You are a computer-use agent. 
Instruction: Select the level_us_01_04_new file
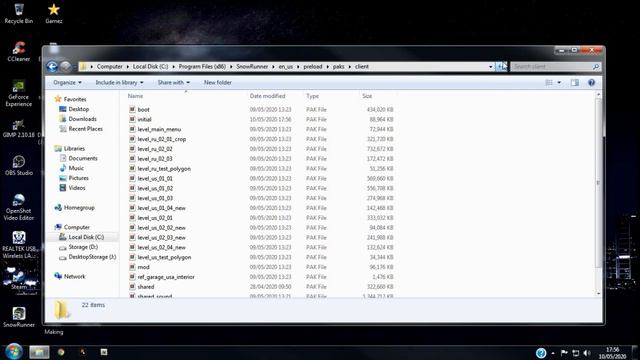(158, 208)
